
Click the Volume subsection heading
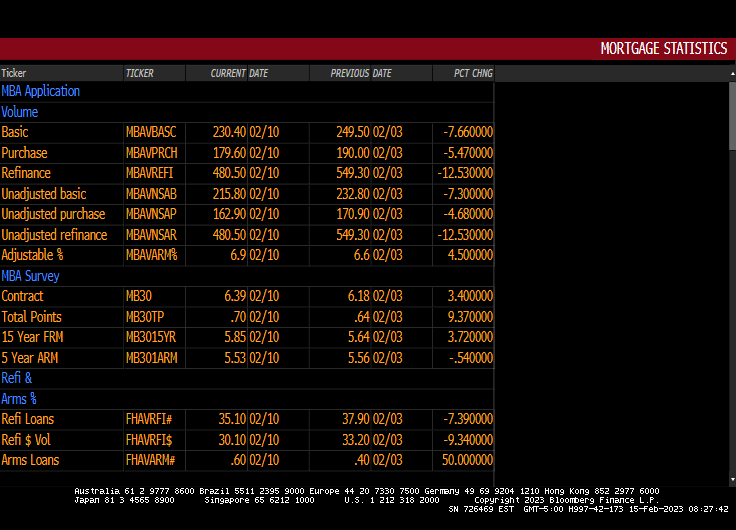pos(20,112)
